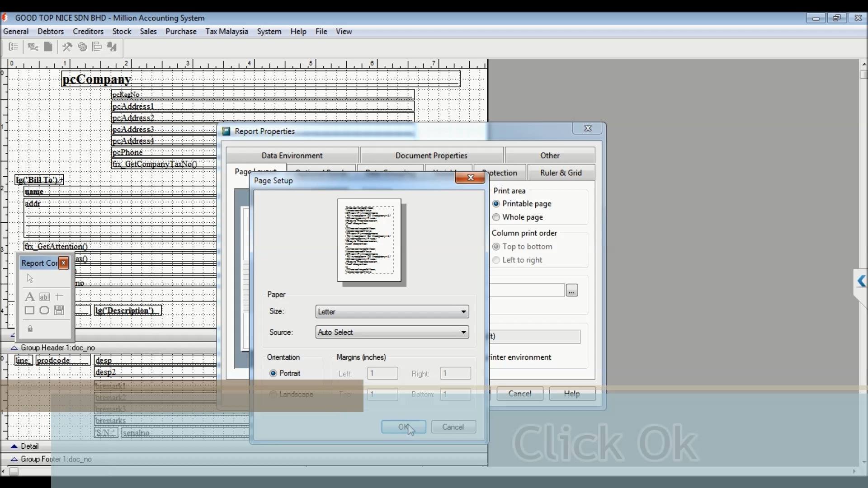Open the File menu
Image resolution: width=868 pixels, height=488 pixels.
tap(321, 31)
